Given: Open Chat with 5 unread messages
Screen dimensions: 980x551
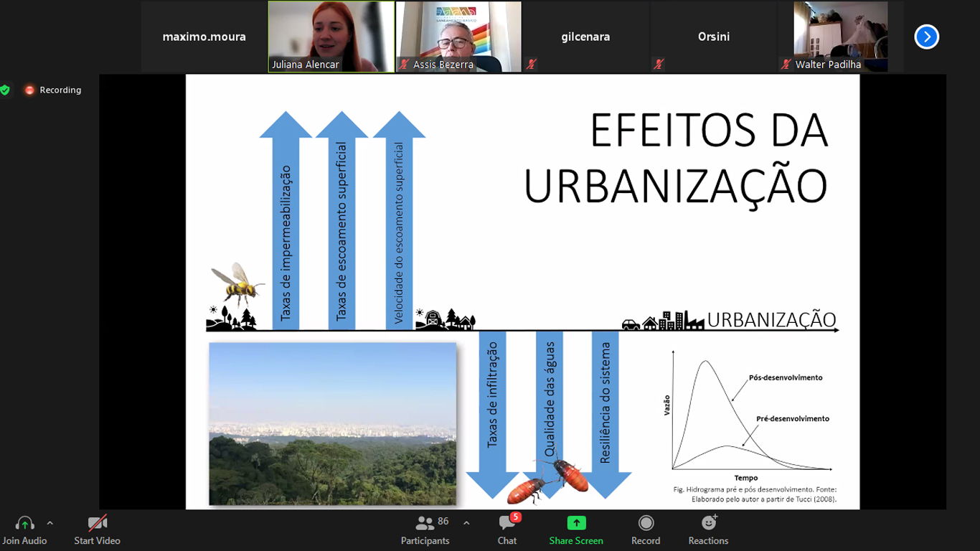Looking at the screenshot, I should point(507,524).
